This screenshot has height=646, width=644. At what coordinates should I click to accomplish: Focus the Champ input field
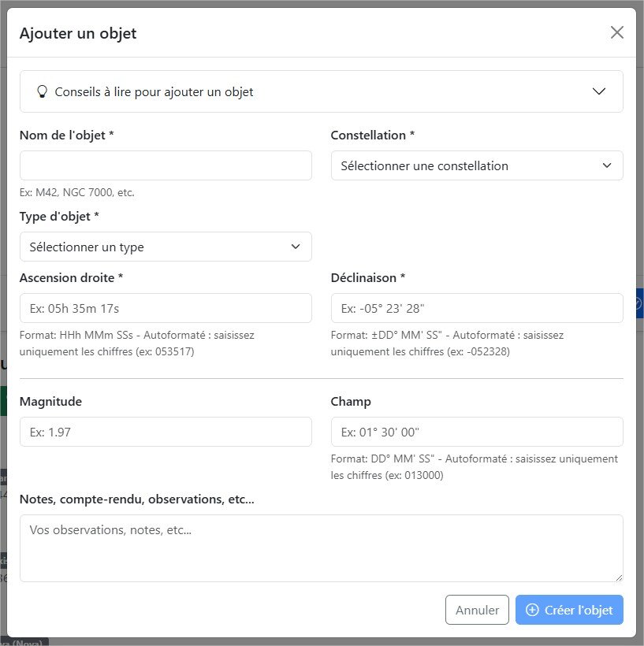(x=477, y=432)
